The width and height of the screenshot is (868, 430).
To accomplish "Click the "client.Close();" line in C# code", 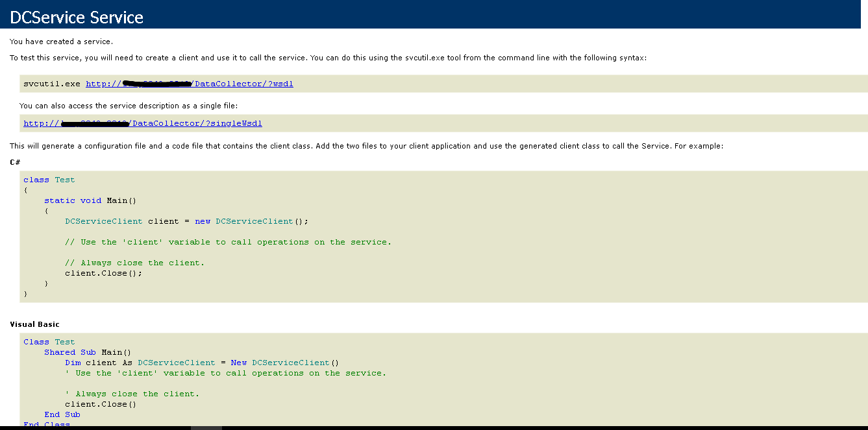I will click(x=103, y=273).
